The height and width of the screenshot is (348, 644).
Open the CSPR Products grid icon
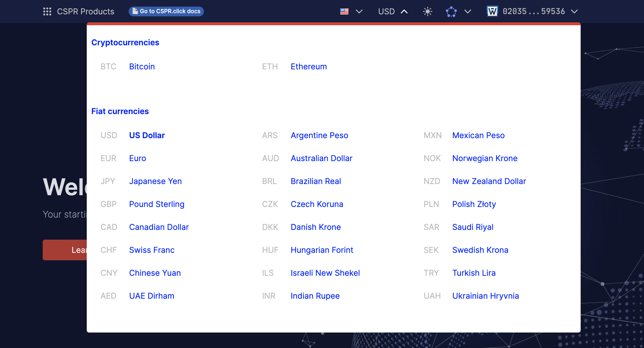point(47,11)
